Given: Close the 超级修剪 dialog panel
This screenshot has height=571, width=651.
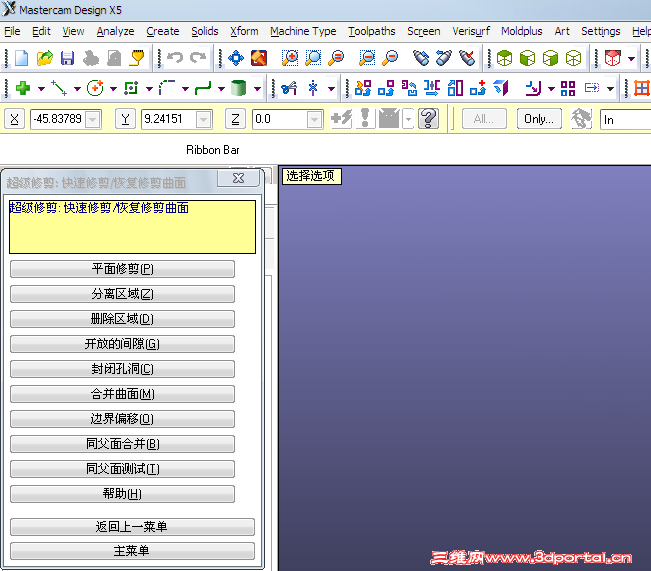Looking at the screenshot, I should pyautogui.click(x=238, y=178).
